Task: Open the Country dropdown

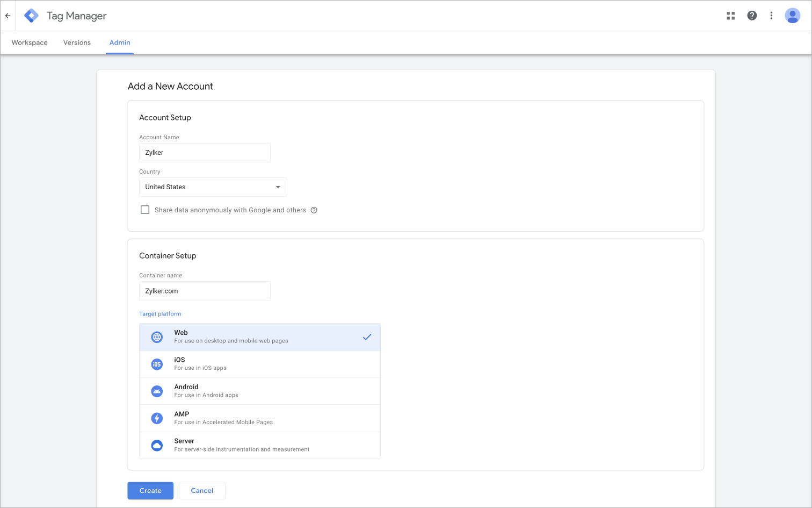Action: point(213,187)
